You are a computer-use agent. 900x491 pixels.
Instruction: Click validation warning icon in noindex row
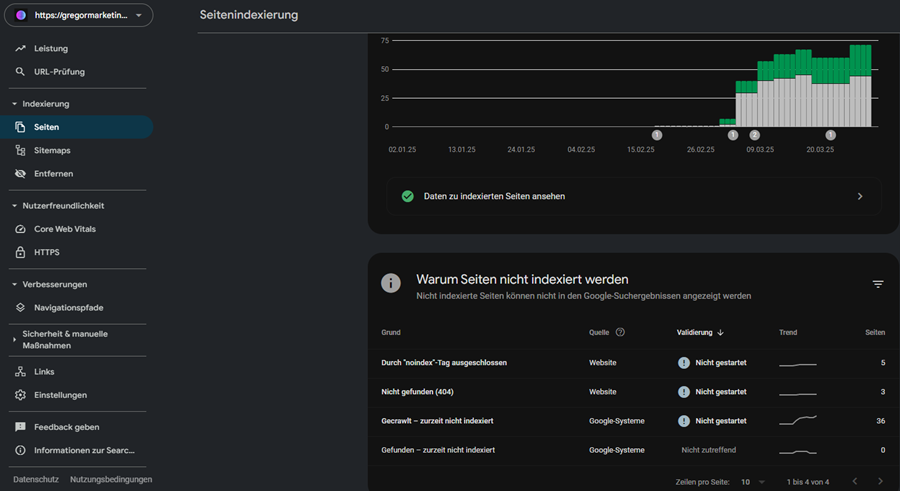click(x=684, y=363)
